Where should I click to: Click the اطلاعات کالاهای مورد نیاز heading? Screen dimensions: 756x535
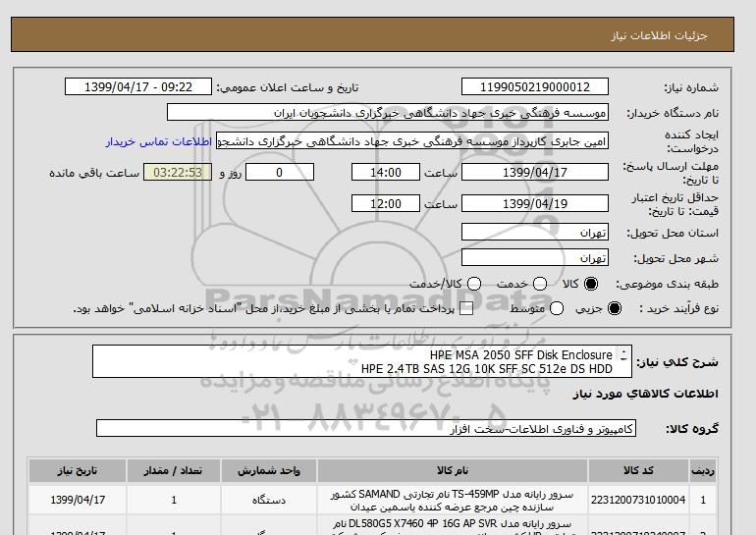tap(646, 394)
